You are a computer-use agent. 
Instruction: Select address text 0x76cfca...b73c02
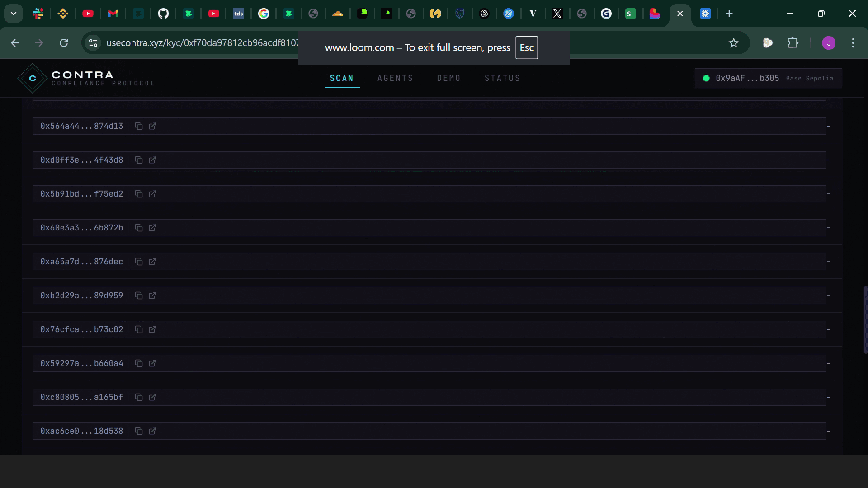click(x=81, y=329)
